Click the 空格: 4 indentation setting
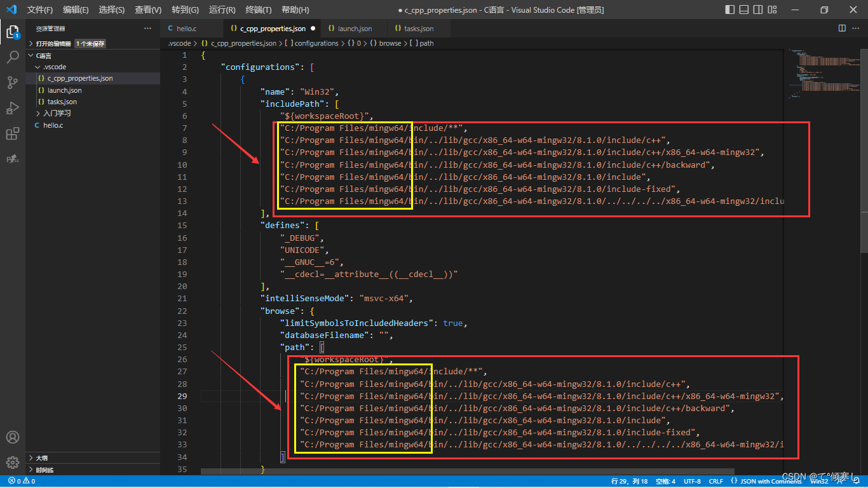The width and height of the screenshot is (868, 488). click(x=665, y=481)
